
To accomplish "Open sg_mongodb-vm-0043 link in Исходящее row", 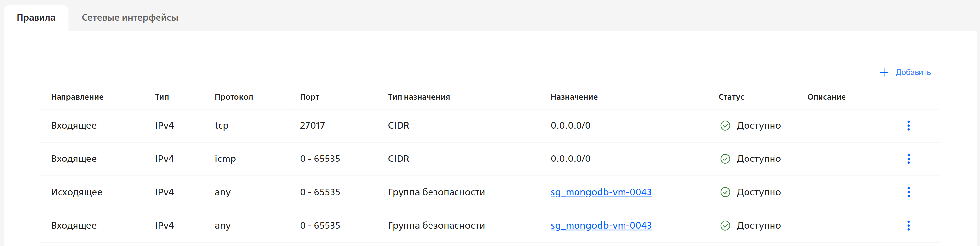I will [x=601, y=192].
